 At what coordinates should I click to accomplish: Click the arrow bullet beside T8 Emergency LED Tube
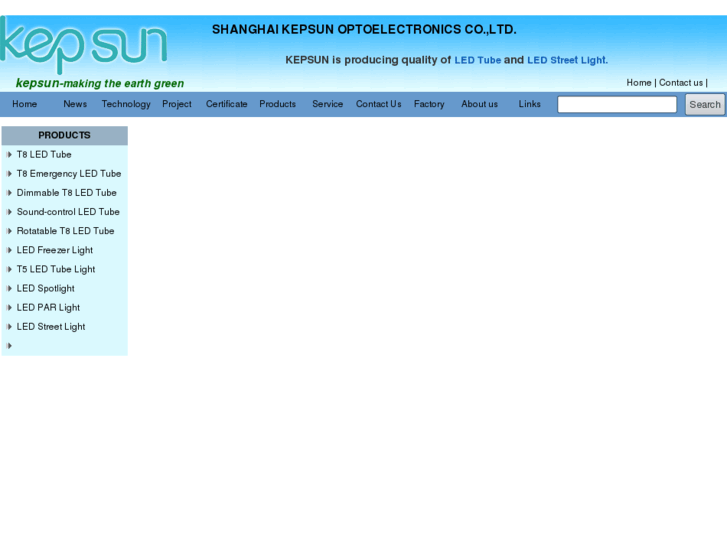[x=9, y=173]
